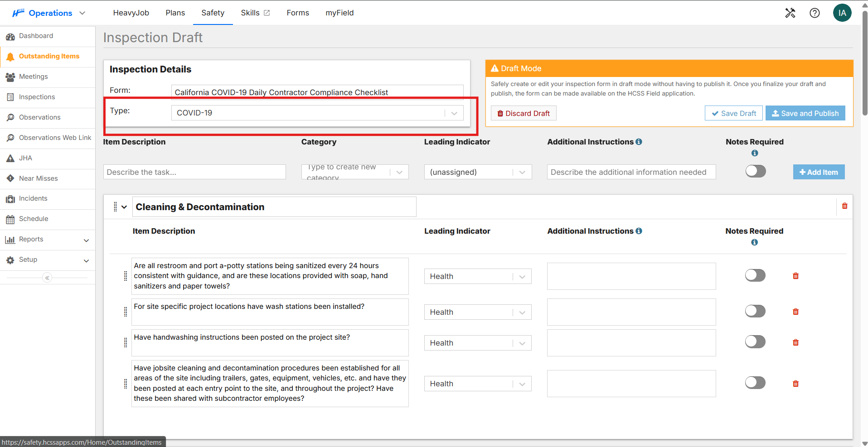The image size is (868, 447).
Task: Toggle Notes Required for handwashing instructions item
Action: [x=755, y=342]
